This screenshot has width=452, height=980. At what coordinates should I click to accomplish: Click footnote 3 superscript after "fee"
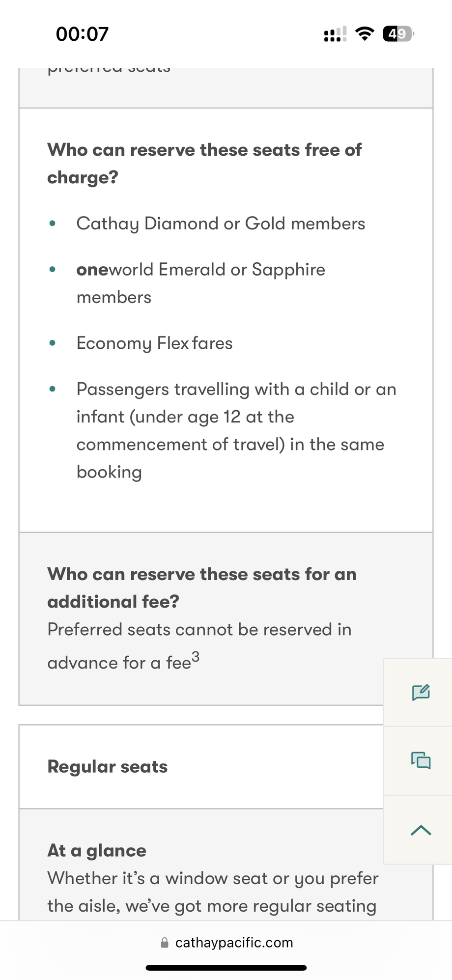pos(196,657)
